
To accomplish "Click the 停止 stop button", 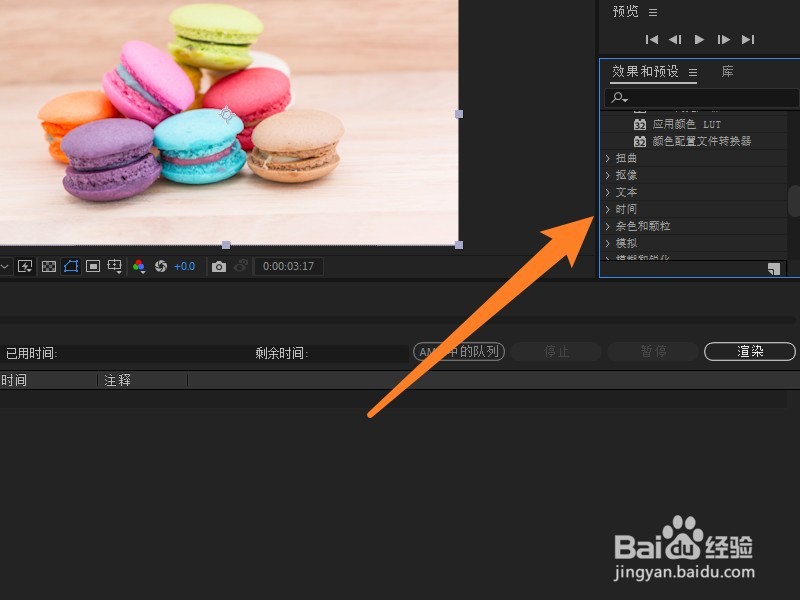I will 556,352.
